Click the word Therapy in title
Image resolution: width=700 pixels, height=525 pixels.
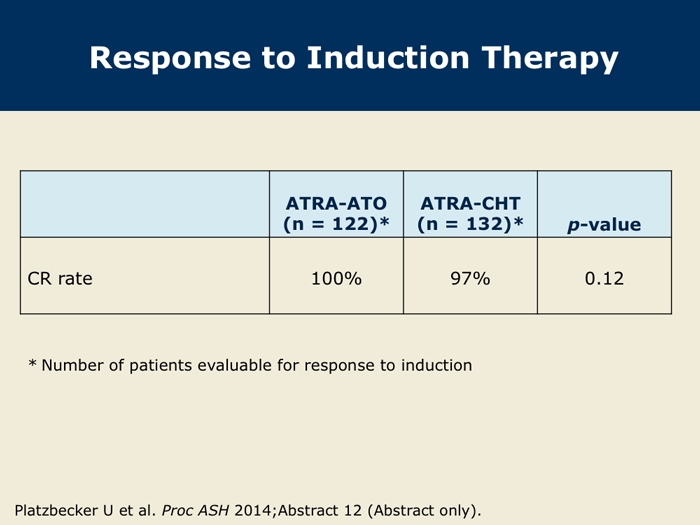(550, 59)
